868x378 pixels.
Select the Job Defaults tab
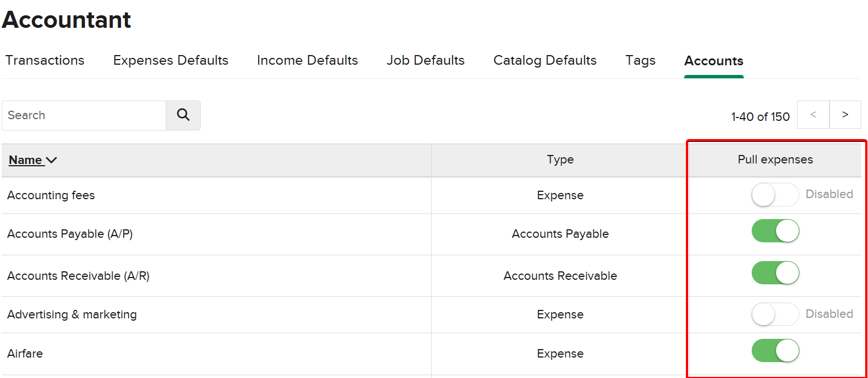pyautogui.click(x=425, y=61)
